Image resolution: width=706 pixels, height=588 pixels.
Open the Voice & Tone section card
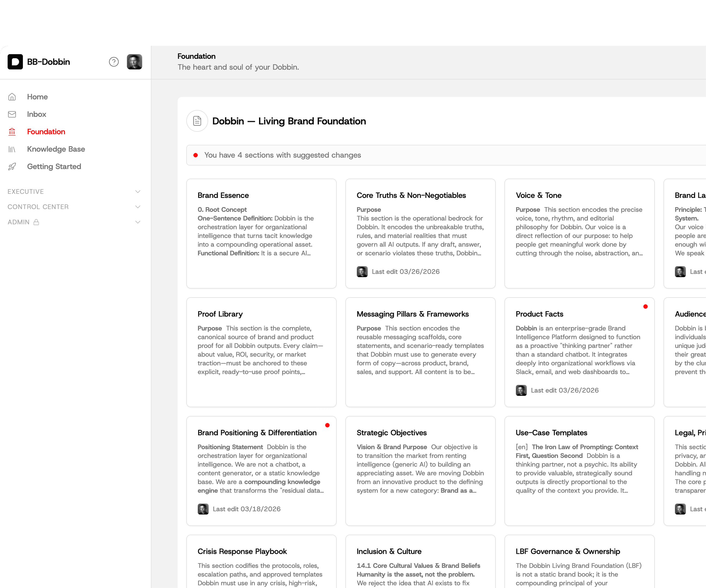(579, 234)
